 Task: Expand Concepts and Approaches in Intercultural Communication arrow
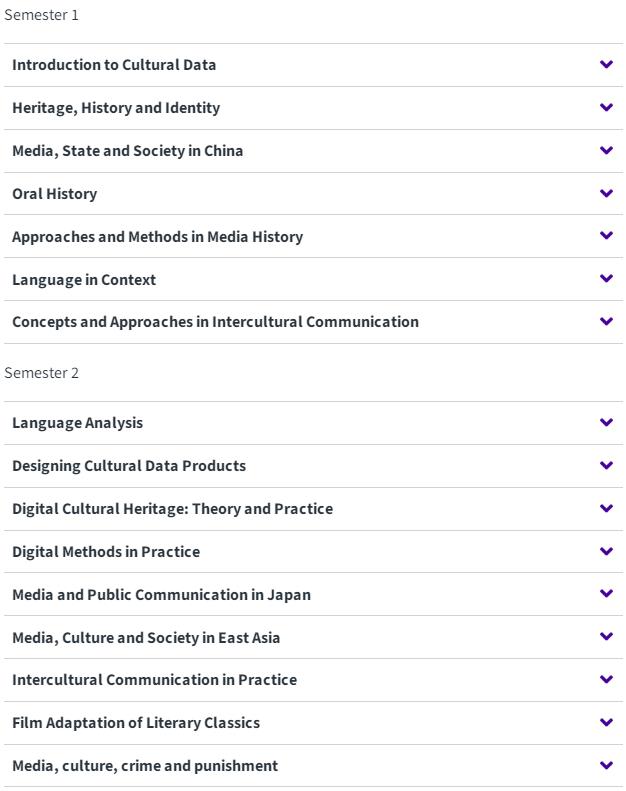pos(606,321)
